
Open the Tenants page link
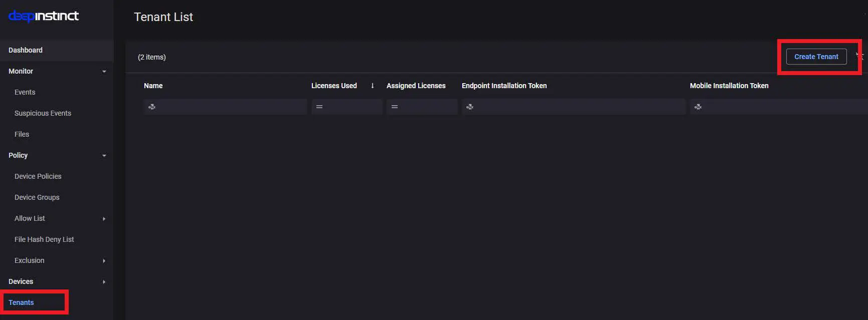coord(21,302)
